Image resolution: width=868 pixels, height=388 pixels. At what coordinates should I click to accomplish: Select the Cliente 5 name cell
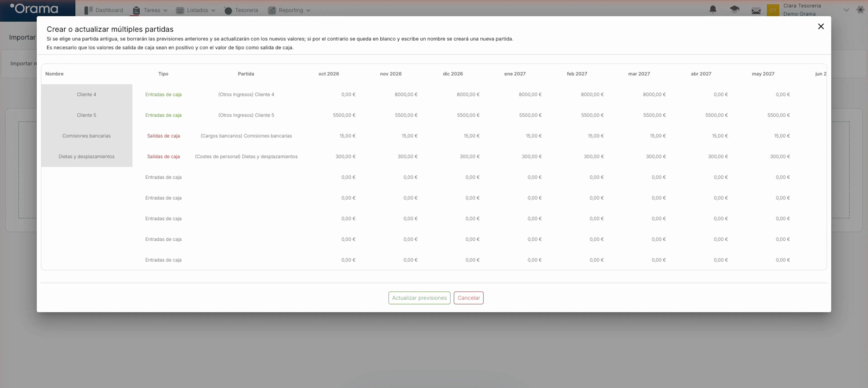coord(87,115)
